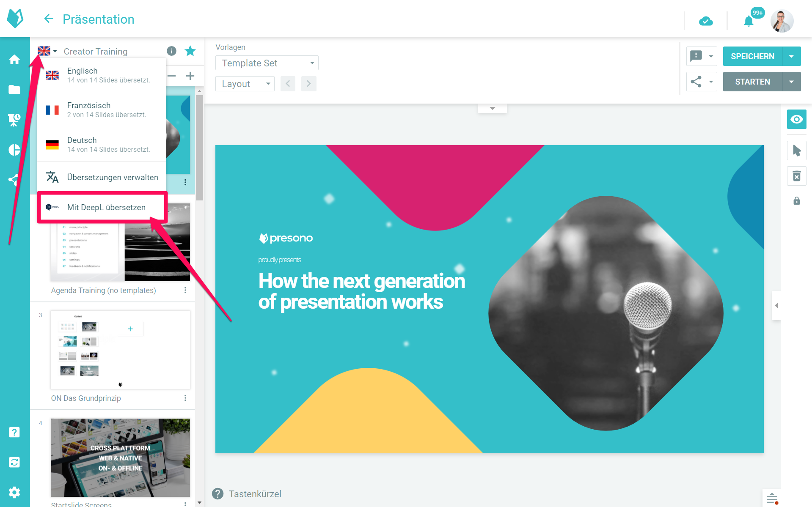Open the Layout dropdown
This screenshot has width=812, height=507.
pos(245,84)
